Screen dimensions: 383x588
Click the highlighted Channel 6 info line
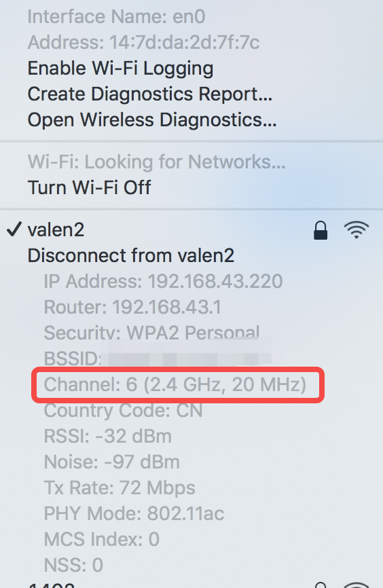click(x=175, y=384)
